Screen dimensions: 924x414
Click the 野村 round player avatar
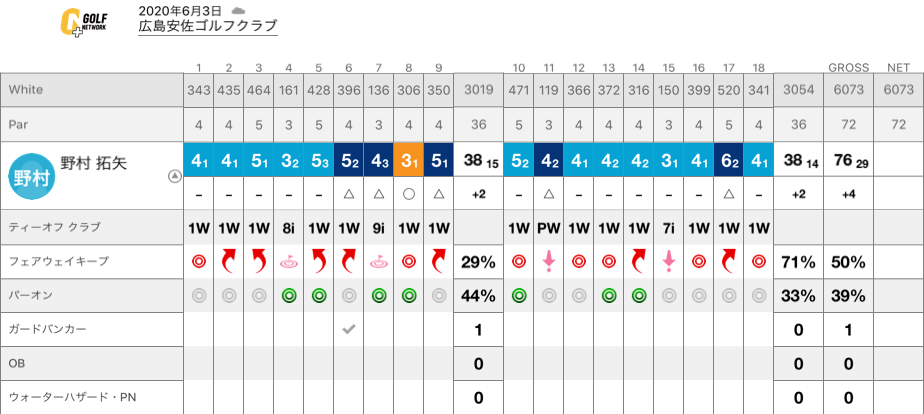[x=32, y=177]
